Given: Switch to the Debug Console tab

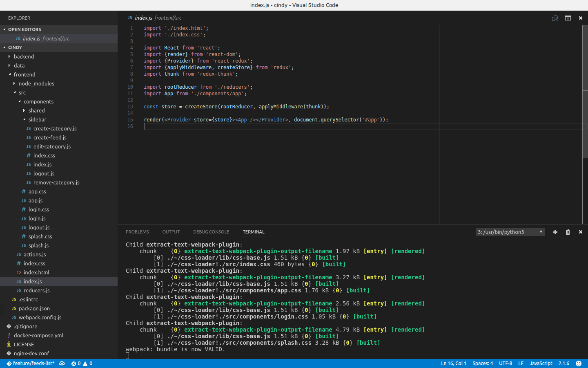Looking at the screenshot, I should pyautogui.click(x=211, y=232).
